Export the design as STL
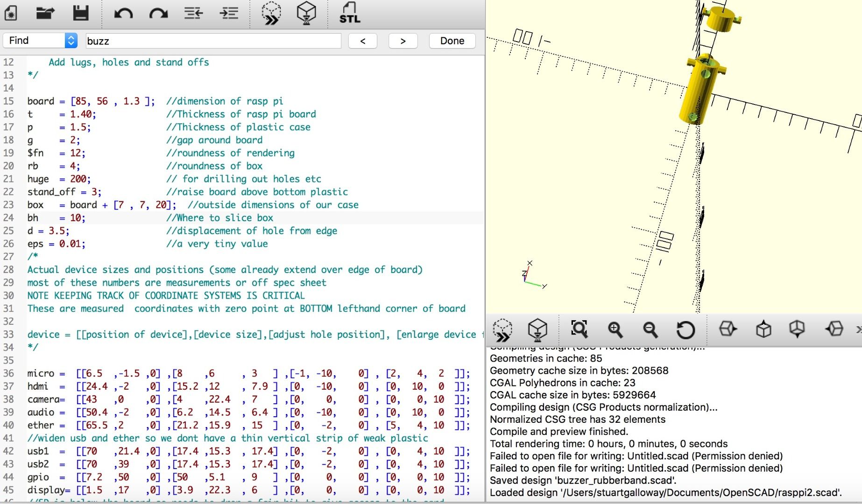Image resolution: width=862 pixels, height=504 pixels. tap(349, 13)
